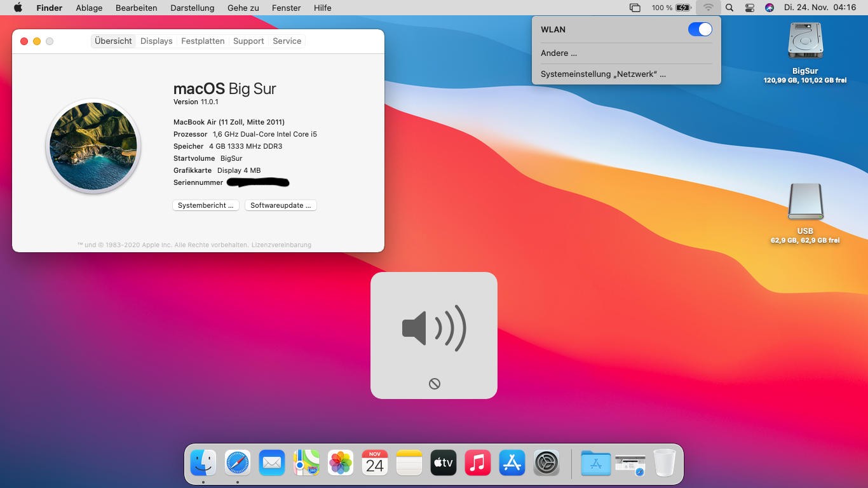Launch Apple TV from the Dock
Viewport: 868px width, 488px height.
tap(444, 463)
